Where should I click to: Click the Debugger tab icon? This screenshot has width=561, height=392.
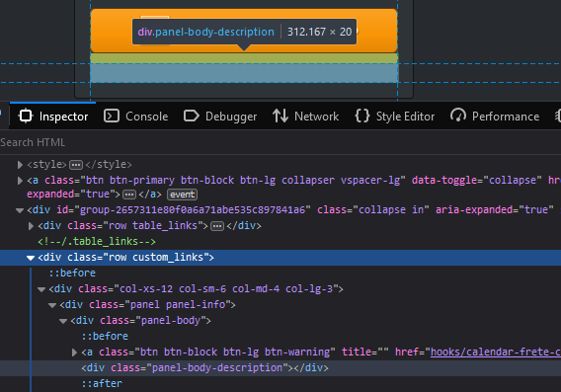(x=191, y=116)
